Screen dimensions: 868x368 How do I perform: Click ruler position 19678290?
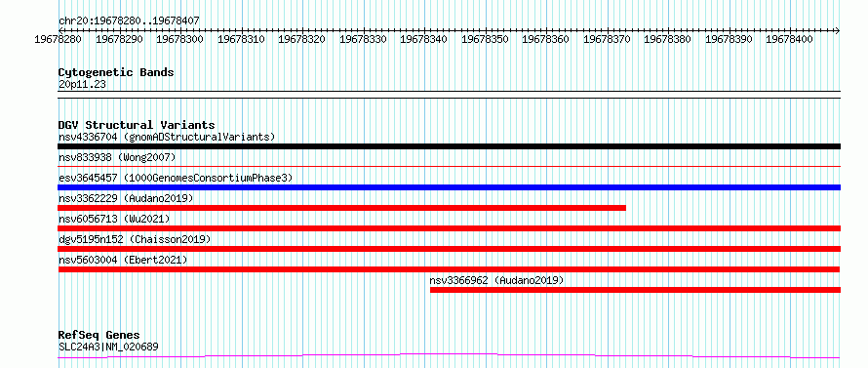(119, 39)
